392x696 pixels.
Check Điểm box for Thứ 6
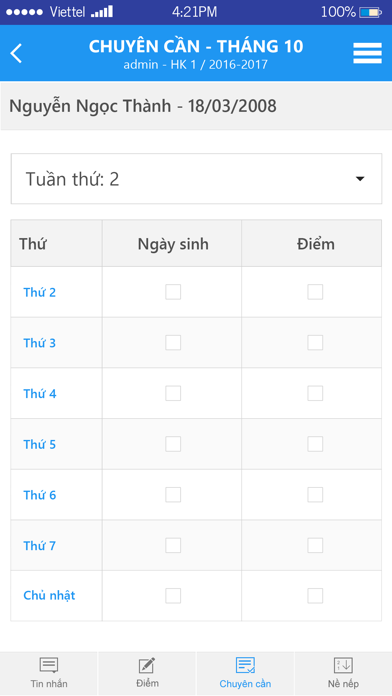tap(315, 494)
